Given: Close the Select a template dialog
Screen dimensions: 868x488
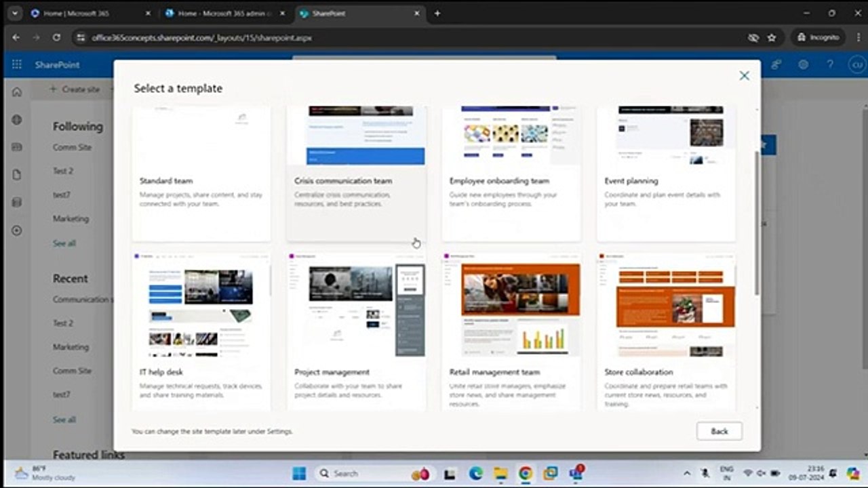Looking at the screenshot, I should [x=744, y=76].
